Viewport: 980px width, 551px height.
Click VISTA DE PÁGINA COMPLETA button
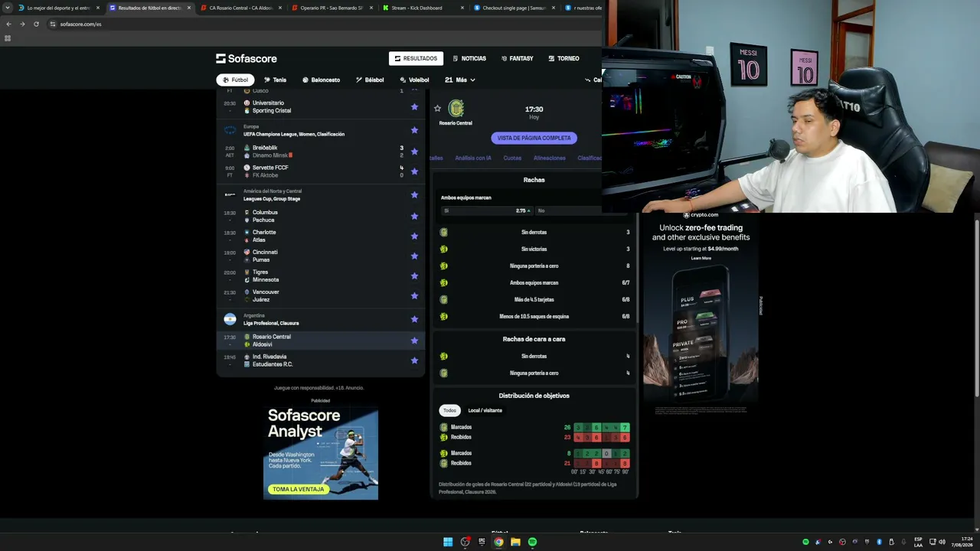click(x=534, y=139)
